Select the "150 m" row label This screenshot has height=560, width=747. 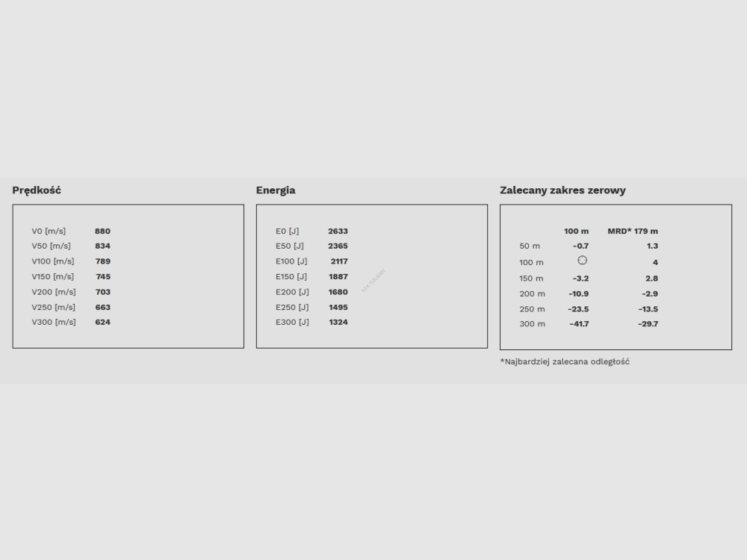coord(532,279)
